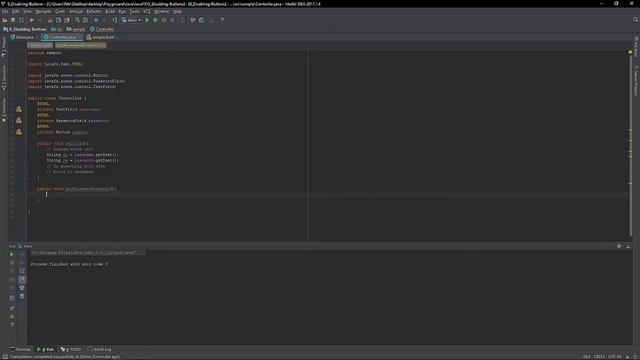
Task: Click the Debug Main toolbar icon
Action: [x=156, y=20]
